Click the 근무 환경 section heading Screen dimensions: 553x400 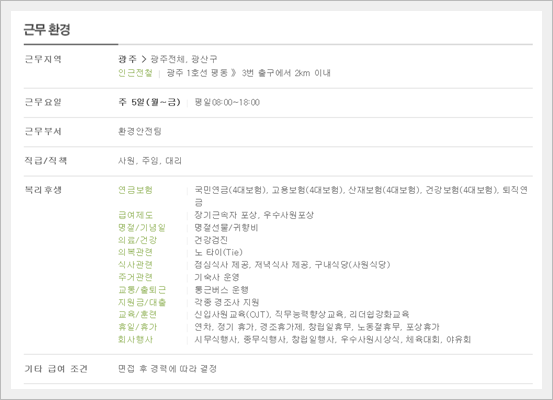coord(47,30)
